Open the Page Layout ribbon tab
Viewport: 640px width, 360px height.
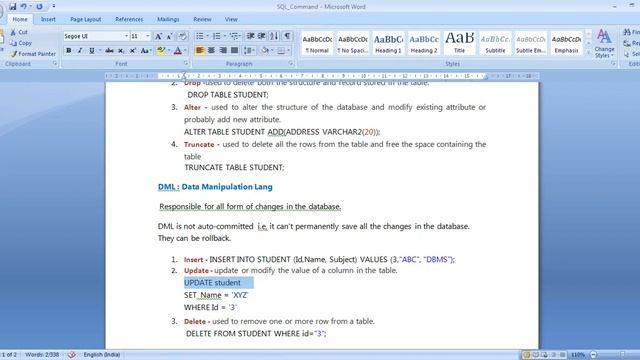click(85, 19)
